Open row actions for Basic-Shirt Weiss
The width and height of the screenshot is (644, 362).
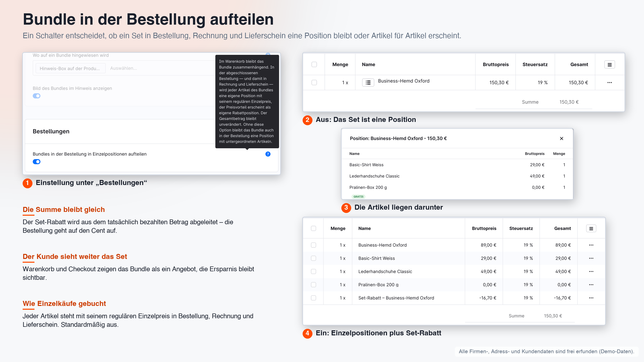591,258
